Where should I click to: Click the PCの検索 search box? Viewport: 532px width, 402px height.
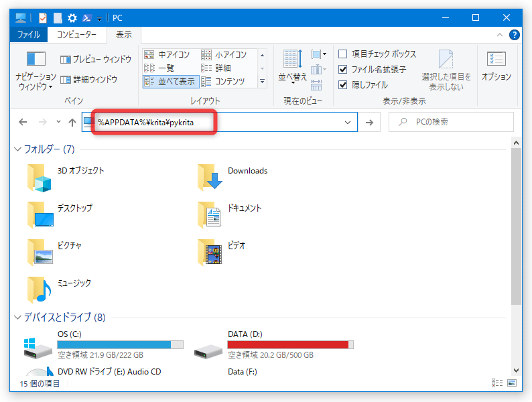click(x=451, y=122)
